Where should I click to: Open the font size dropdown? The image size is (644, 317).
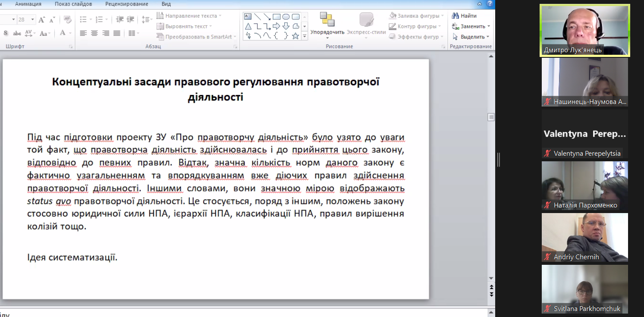click(x=32, y=20)
